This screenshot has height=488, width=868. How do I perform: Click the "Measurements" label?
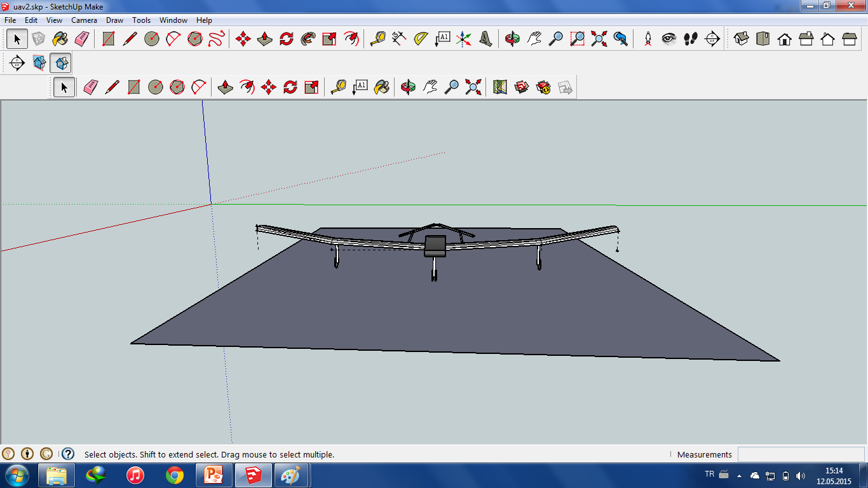pyautogui.click(x=705, y=454)
